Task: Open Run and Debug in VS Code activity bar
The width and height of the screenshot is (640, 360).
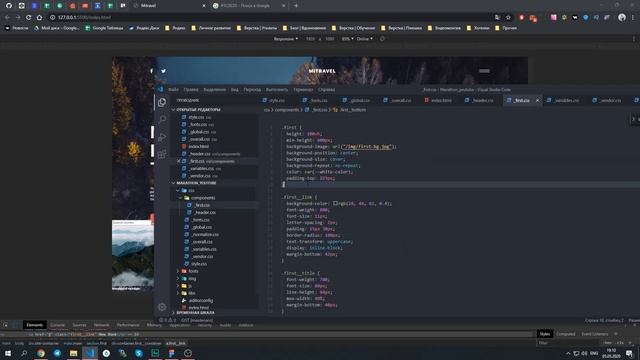Action: [x=162, y=137]
